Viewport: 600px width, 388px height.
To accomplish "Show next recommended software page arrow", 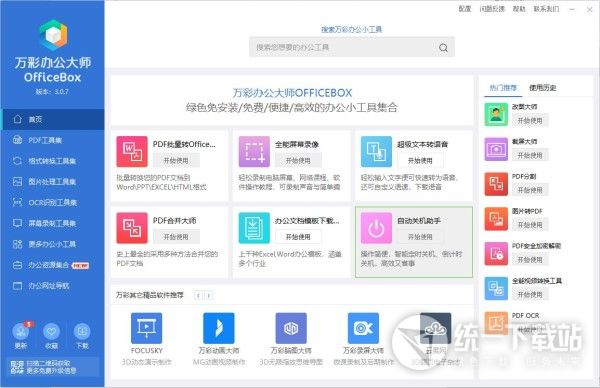I will (x=209, y=295).
